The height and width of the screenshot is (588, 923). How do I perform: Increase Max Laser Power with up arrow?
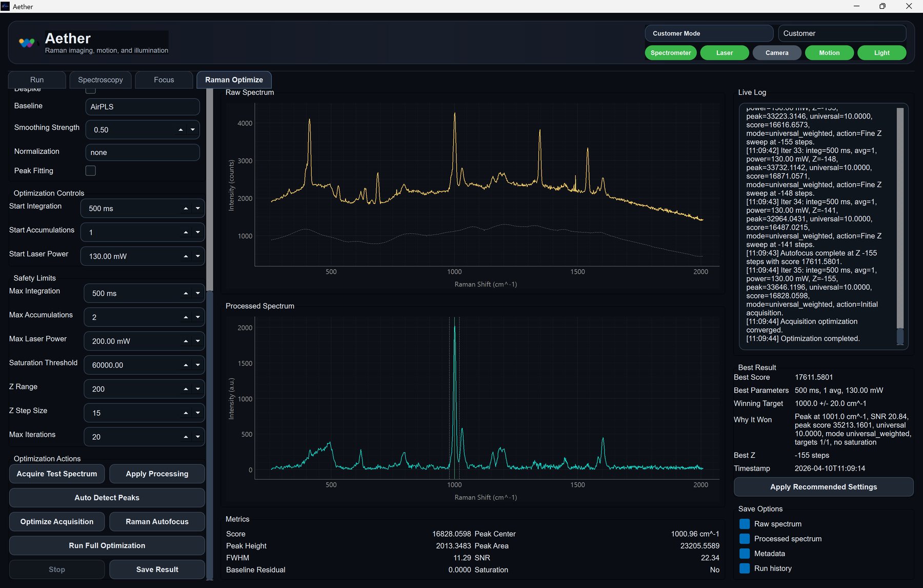pyautogui.click(x=186, y=341)
